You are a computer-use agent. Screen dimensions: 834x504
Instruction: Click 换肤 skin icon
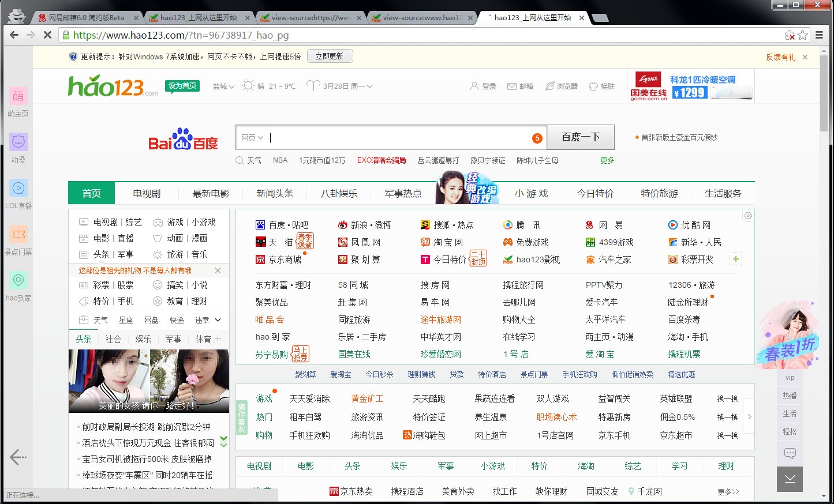(601, 86)
